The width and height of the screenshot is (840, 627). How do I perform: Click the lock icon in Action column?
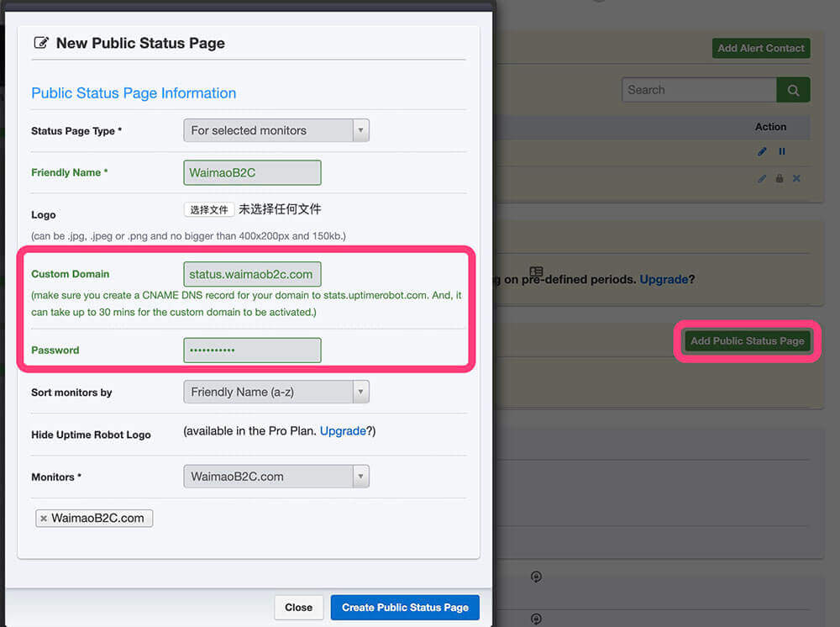(x=780, y=178)
